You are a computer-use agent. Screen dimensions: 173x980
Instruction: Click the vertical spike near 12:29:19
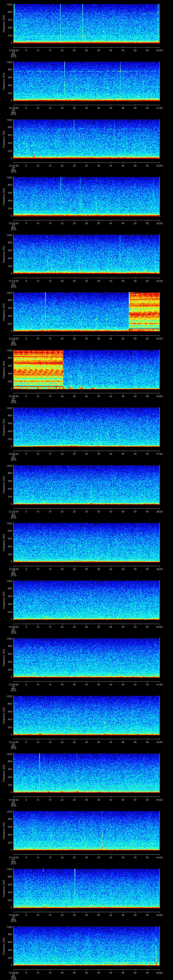coord(60,21)
